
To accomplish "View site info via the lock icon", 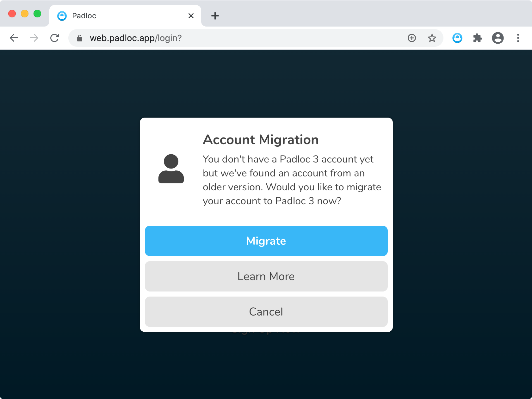I will pos(80,38).
